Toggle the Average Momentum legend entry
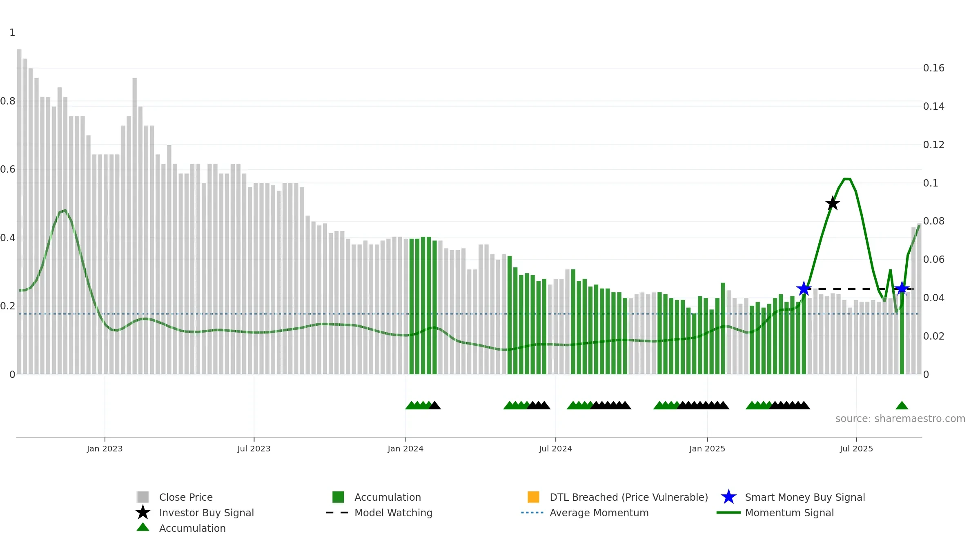980x551 pixels. [x=585, y=513]
